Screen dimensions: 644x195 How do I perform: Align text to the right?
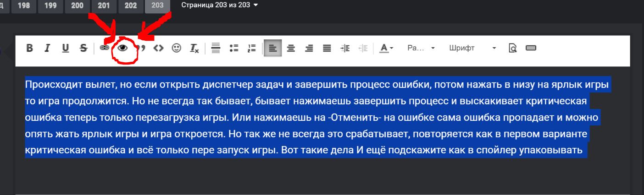(309, 48)
